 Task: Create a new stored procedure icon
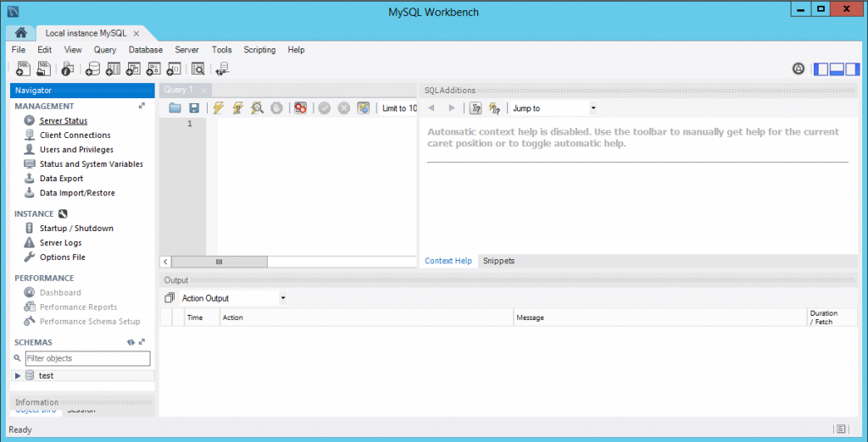153,69
